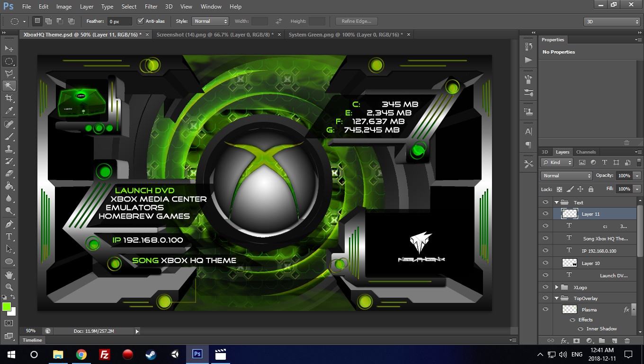Open Add layer style fx menu
This screenshot has height=364, width=644.
(564, 340)
